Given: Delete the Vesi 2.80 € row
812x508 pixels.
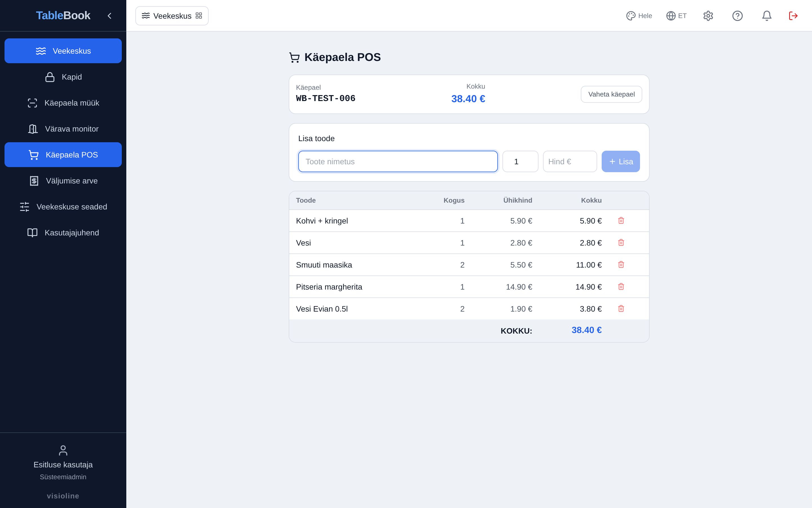Looking at the screenshot, I should click(621, 243).
